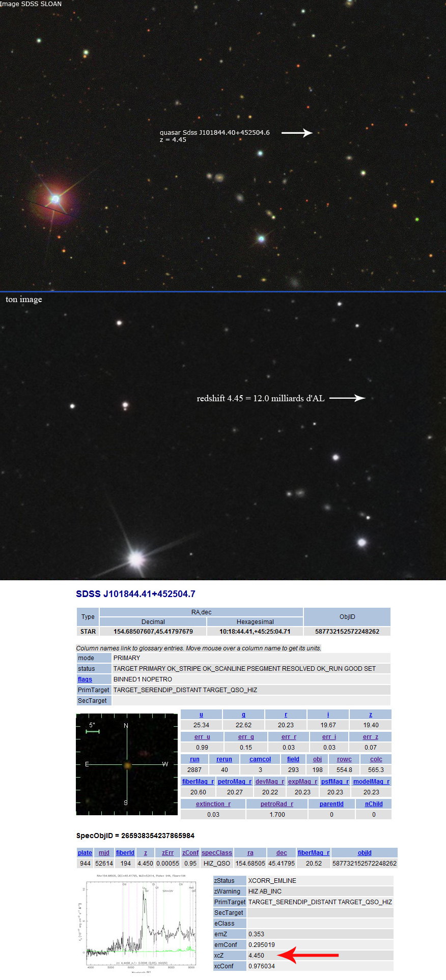This screenshot has width=446, height=980.
Task: Click the nChild column link
Action: click(x=374, y=804)
